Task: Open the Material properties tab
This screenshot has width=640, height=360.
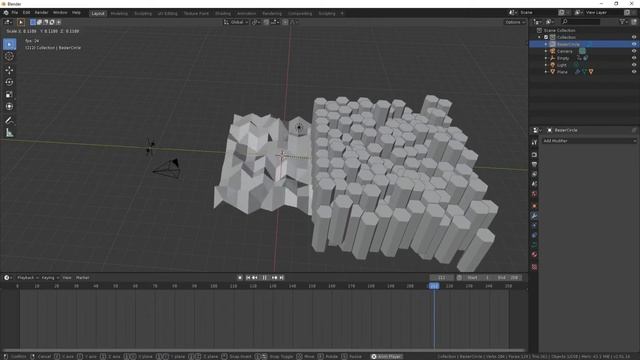Action: click(534, 255)
